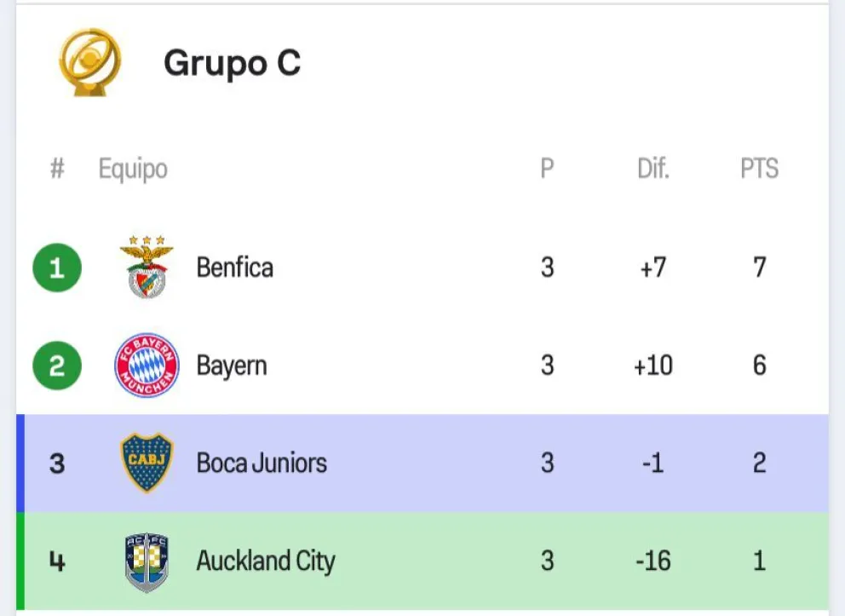Viewport: 845px width, 616px height.
Task: Click the green position 1 badge
Action: (57, 268)
